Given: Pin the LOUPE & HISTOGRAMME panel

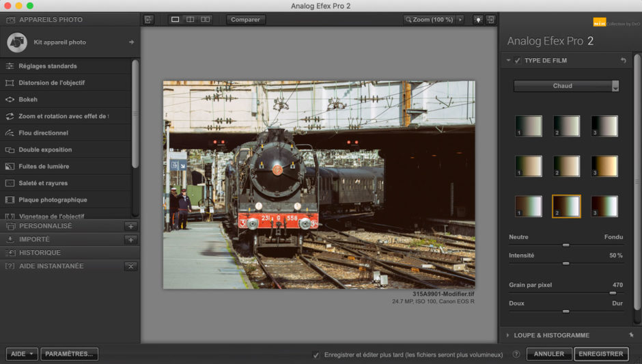Looking at the screenshot, I should tap(631, 335).
